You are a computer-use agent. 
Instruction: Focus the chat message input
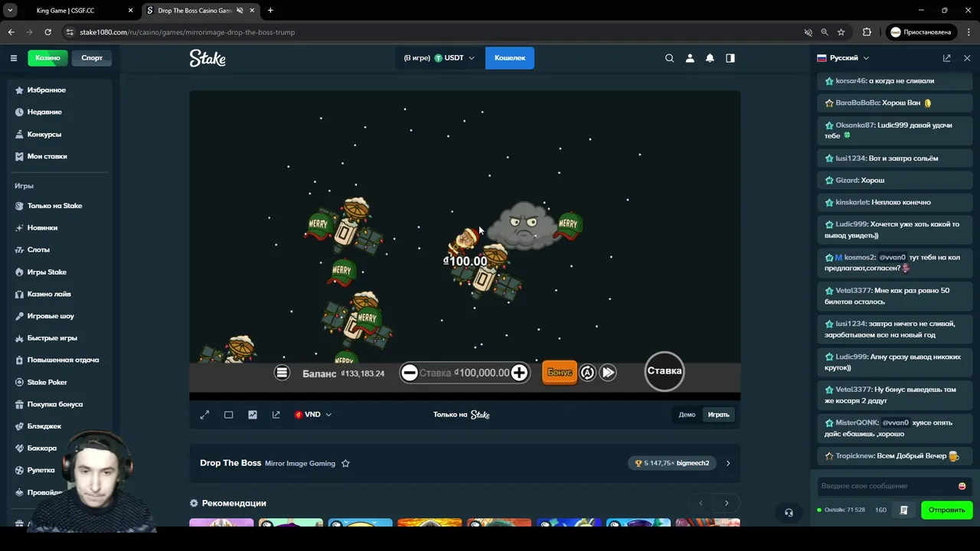click(887, 486)
